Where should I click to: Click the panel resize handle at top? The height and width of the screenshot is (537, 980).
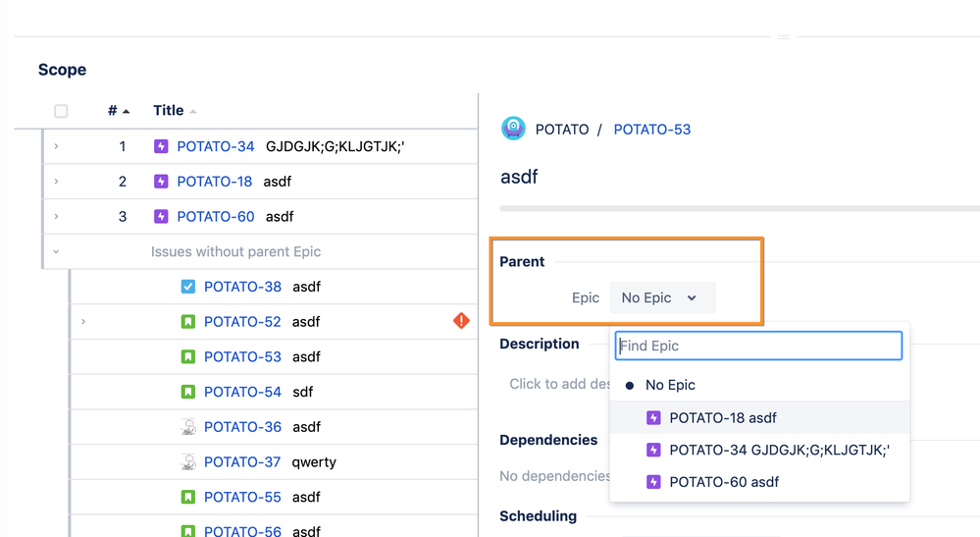point(784,37)
